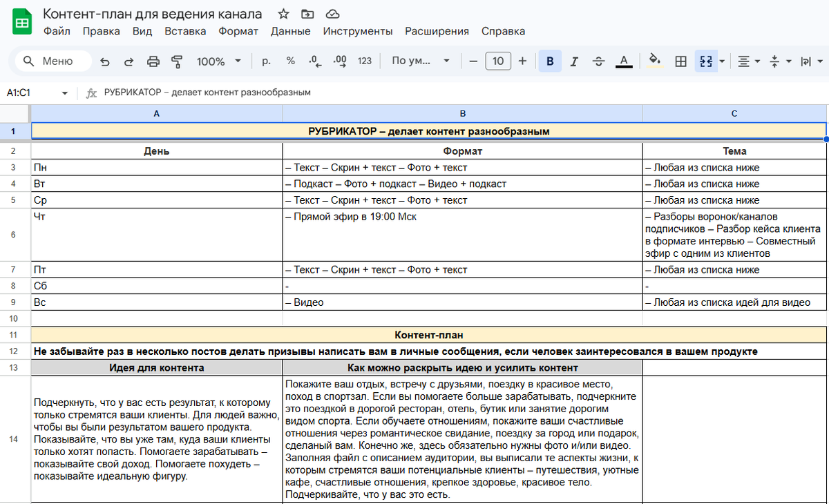Click the redo arrow icon
The height and width of the screenshot is (504, 829).
[x=128, y=61]
